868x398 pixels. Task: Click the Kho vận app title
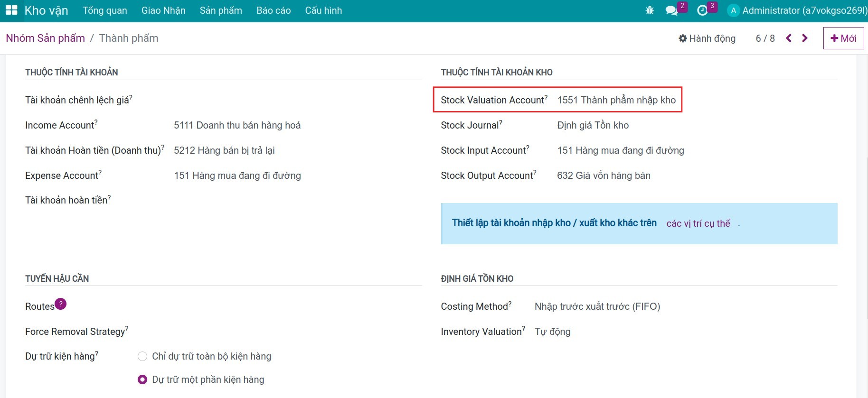[46, 10]
